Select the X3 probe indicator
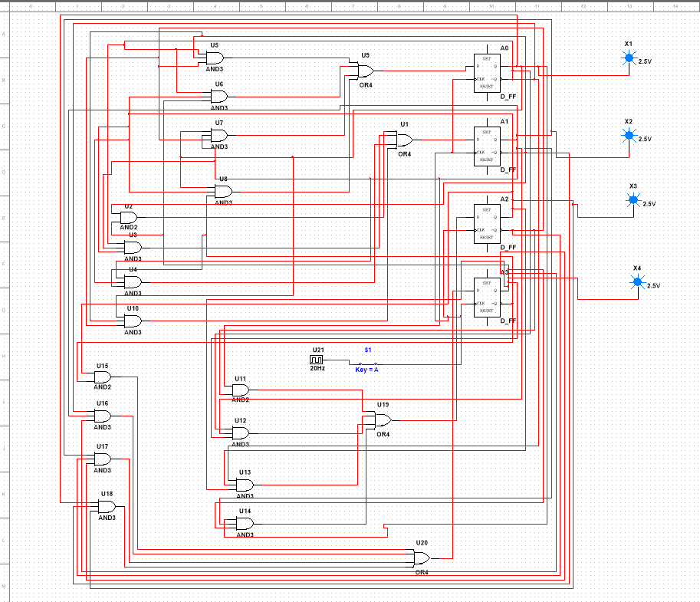 pos(633,200)
